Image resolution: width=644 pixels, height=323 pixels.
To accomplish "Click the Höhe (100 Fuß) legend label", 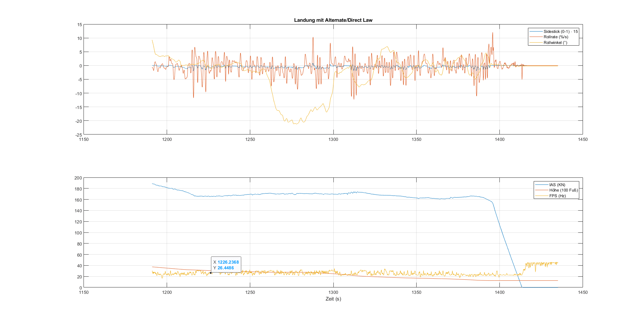I will pos(563,190).
